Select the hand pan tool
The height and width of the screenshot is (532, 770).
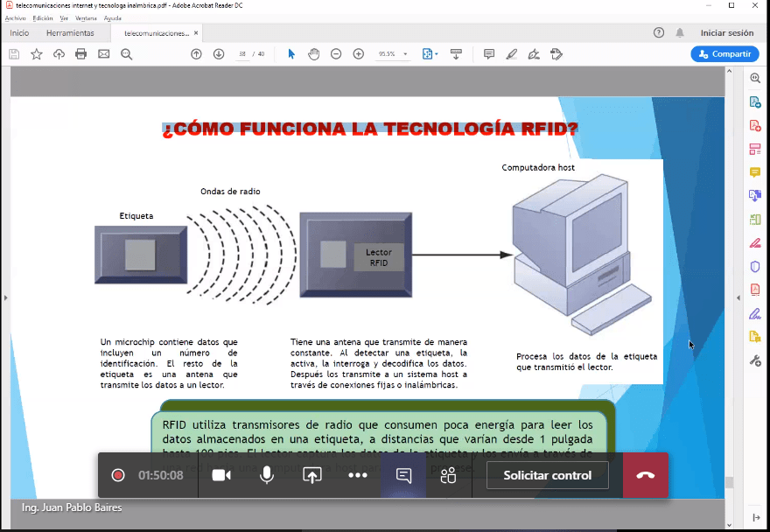click(313, 54)
